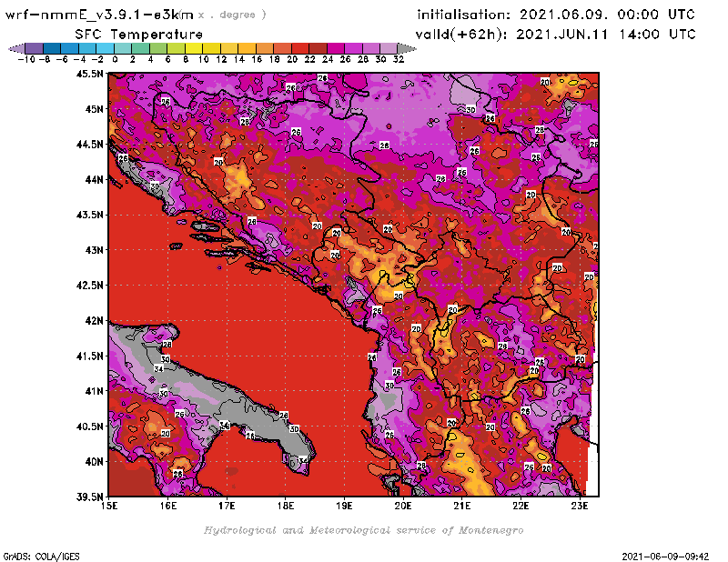The width and height of the screenshot is (728, 562).
Task: Select the '22E' longitude label
Action: (521, 506)
